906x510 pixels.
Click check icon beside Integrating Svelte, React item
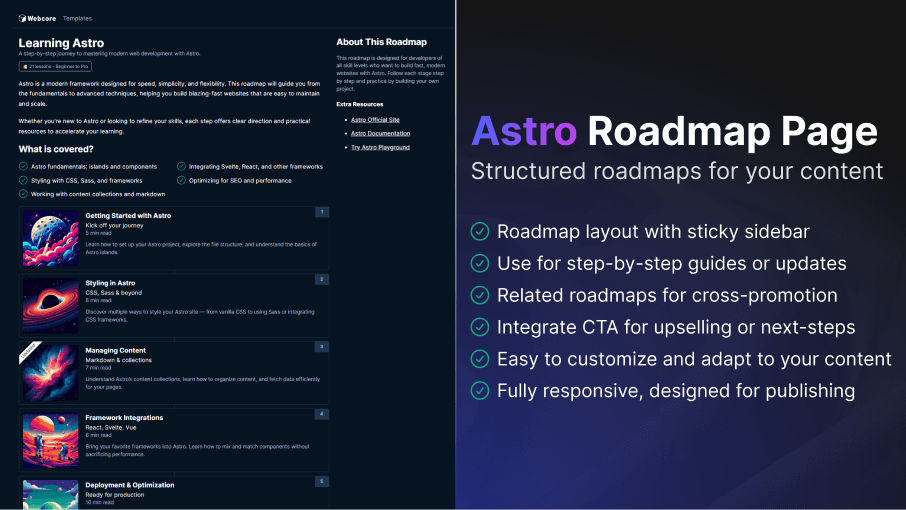(180, 167)
